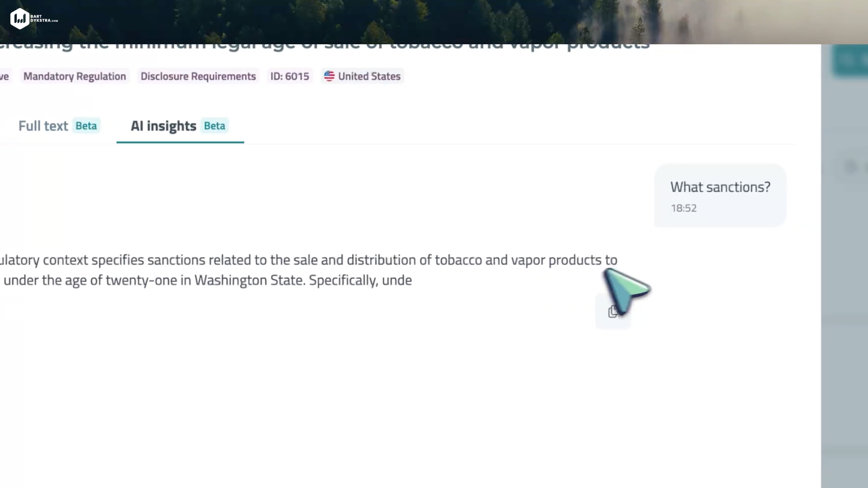
Task: Click the US flag icon
Action: point(329,76)
